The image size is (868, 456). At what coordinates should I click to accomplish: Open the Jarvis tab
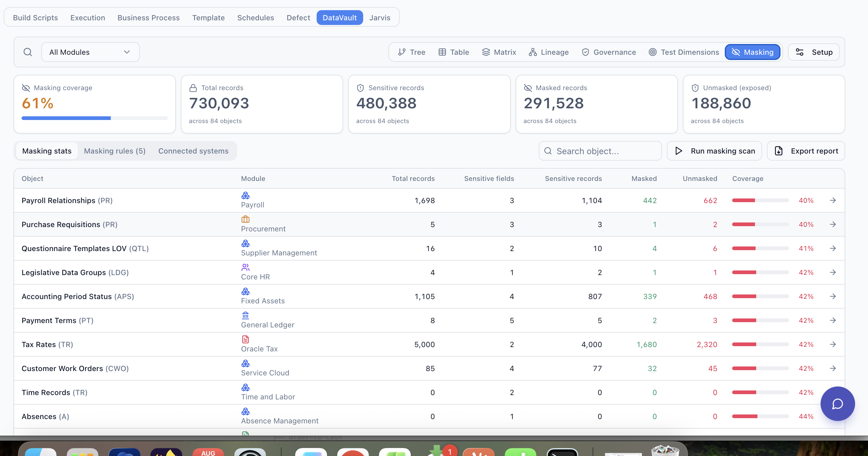(x=379, y=18)
